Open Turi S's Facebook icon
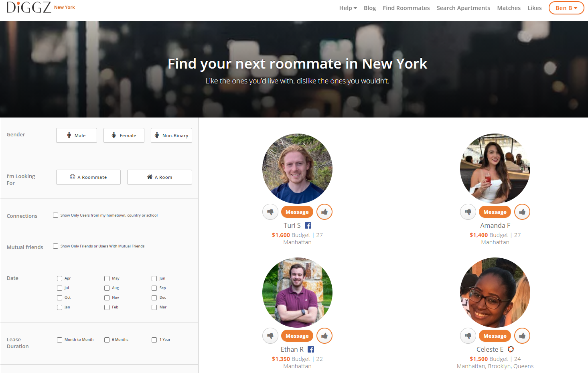The height and width of the screenshot is (373, 588). pos(308,225)
